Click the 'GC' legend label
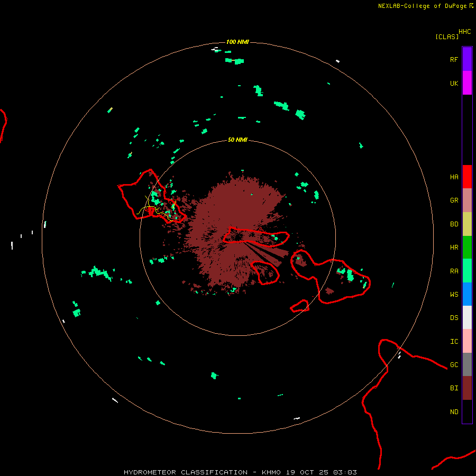The width and height of the screenshot is (476, 476). click(454, 364)
